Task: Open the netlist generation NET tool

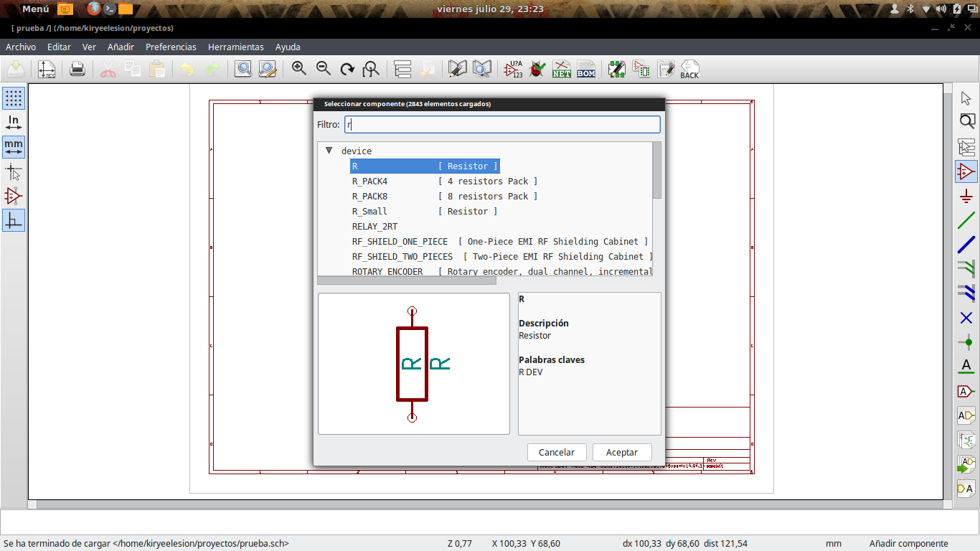Action: [x=562, y=69]
